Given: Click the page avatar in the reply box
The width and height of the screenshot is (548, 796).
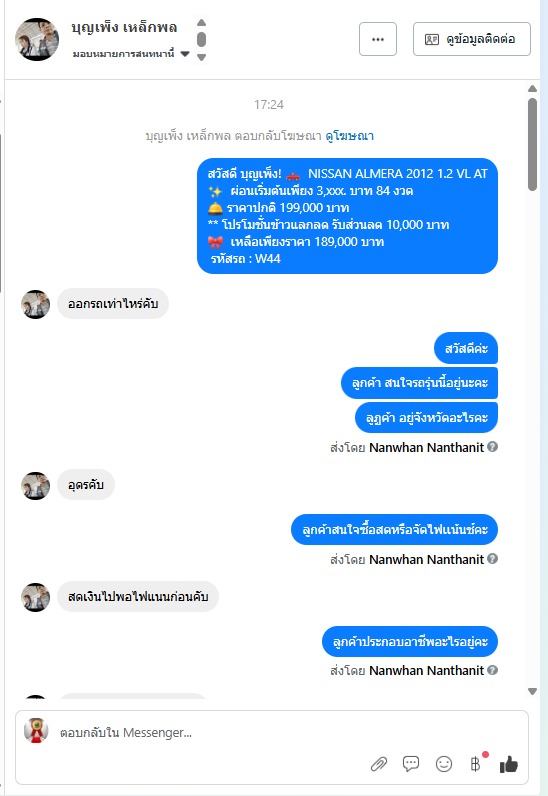Looking at the screenshot, I should [36, 731].
